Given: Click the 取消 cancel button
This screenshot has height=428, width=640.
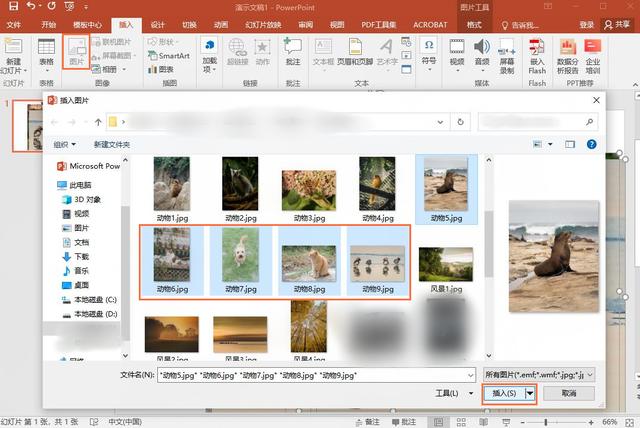Looking at the screenshot, I should tap(569, 394).
